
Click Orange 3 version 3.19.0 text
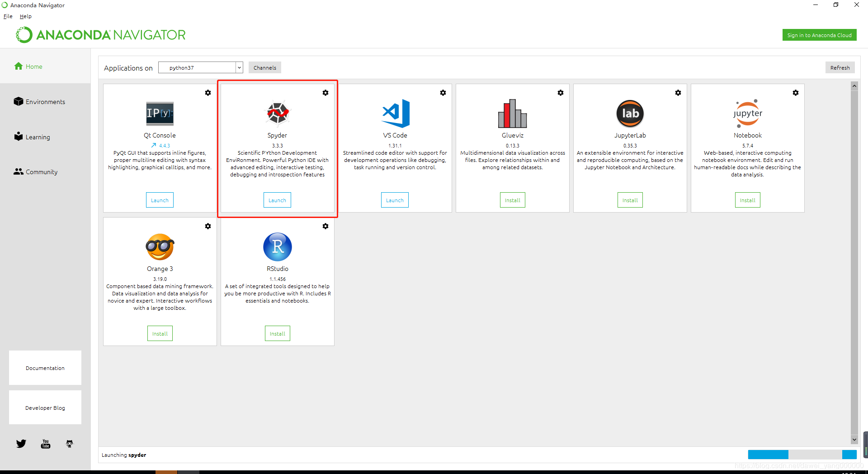[160, 279]
